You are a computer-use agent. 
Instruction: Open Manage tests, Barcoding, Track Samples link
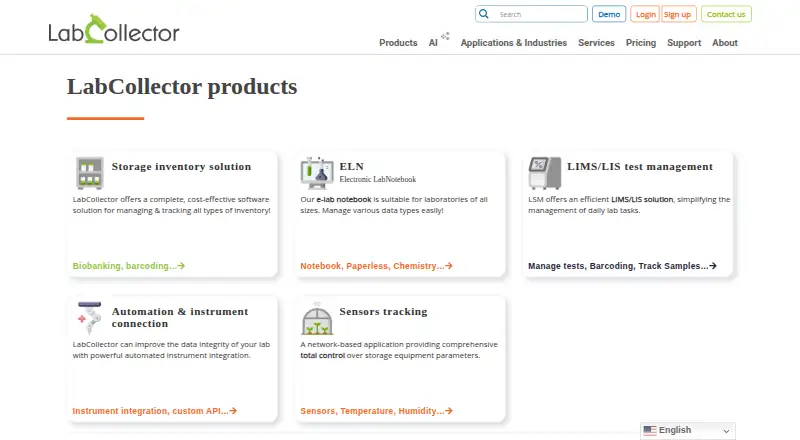coord(622,266)
